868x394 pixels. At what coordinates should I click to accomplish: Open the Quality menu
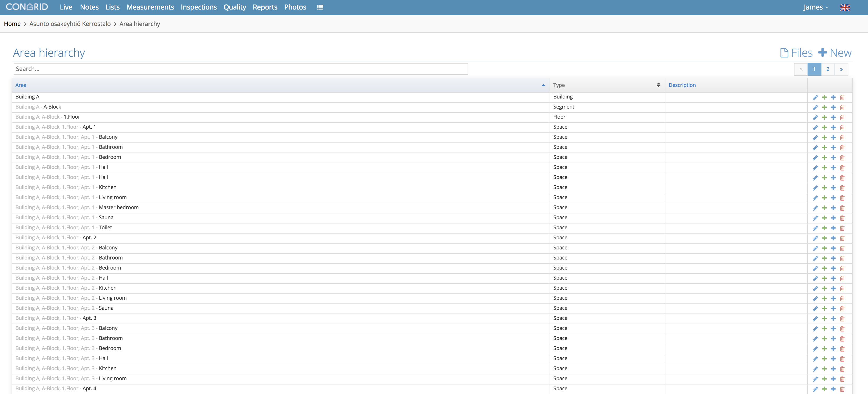point(235,7)
